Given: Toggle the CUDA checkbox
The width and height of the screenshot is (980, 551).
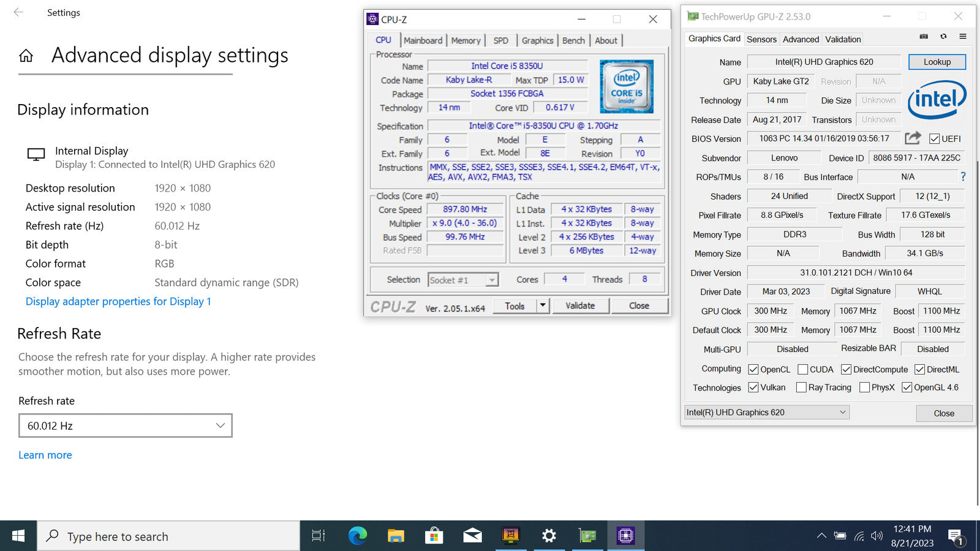Looking at the screenshot, I should (x=802, y=370).
